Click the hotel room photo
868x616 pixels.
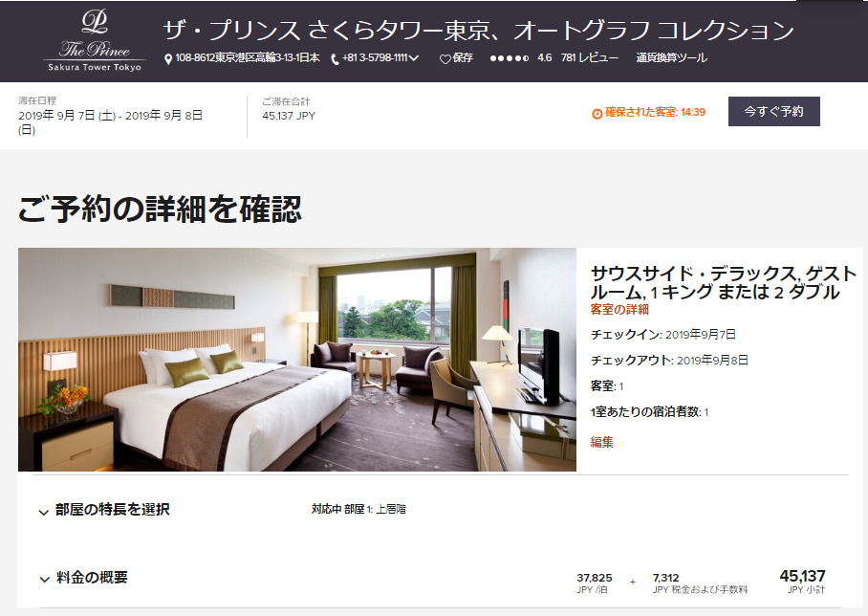click(x=297, y=360)
